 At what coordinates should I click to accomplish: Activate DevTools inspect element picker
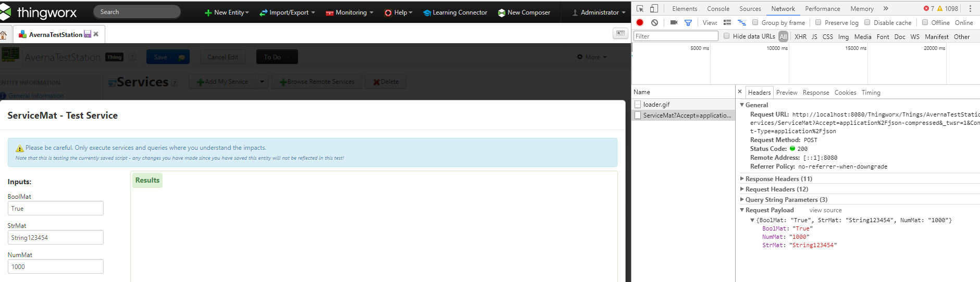click(640, 9)
